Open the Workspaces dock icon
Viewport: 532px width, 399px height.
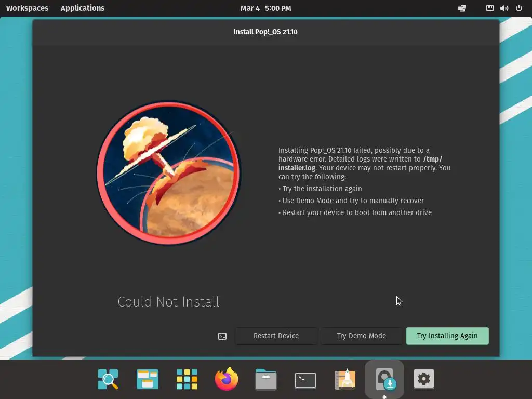147,379
